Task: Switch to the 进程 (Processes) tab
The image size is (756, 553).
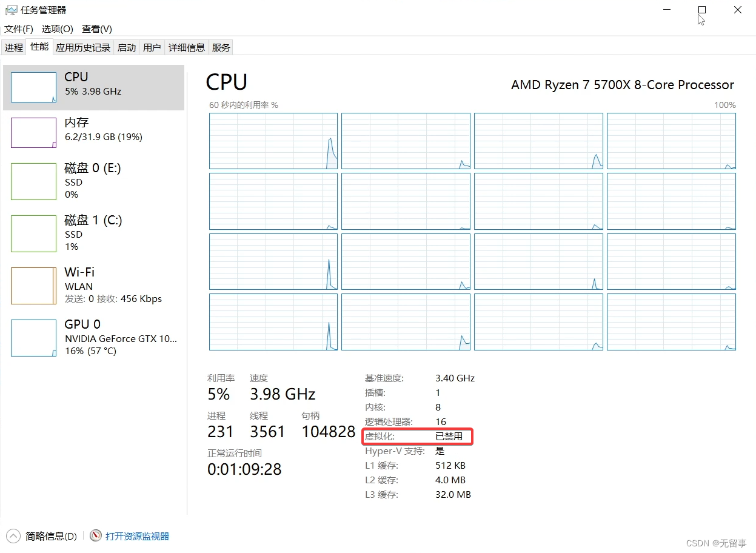Action: tap(13, 47)
